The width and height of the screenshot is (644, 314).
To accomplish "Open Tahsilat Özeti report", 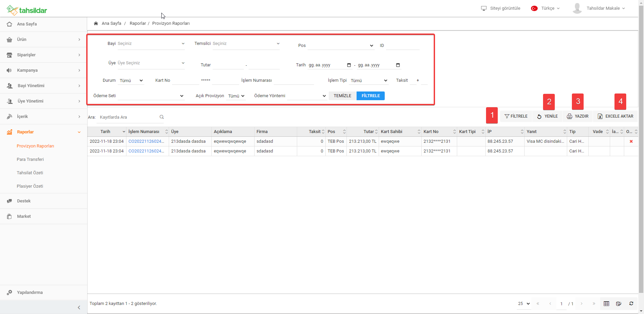I will point(30,173).
